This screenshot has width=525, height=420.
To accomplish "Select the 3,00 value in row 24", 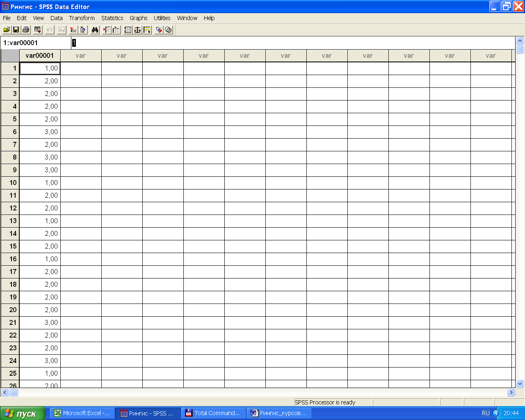I will (40, 361).
